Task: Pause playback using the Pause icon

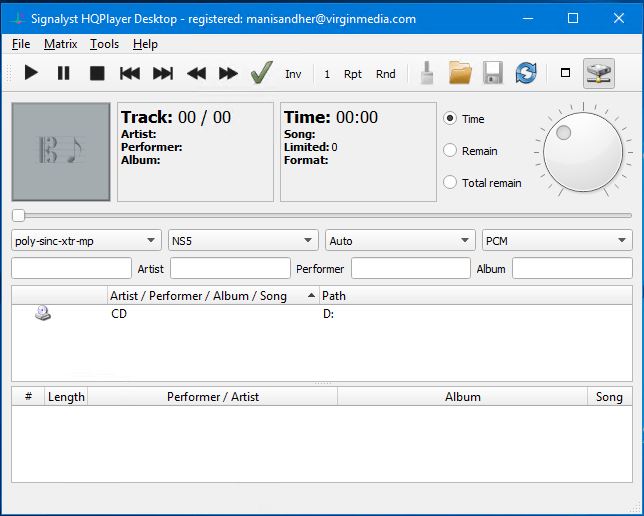Action: [x=64, y=74]
